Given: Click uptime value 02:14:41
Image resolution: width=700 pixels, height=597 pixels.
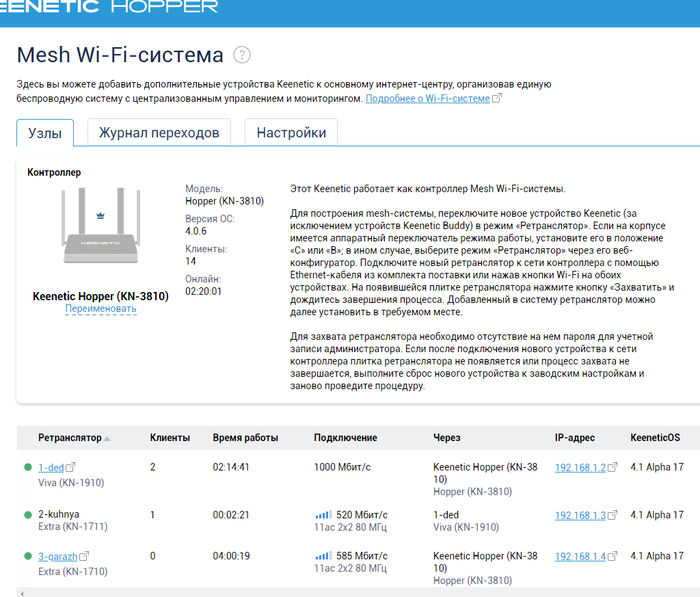Looking at the screenshot, I should click(231, 467).
